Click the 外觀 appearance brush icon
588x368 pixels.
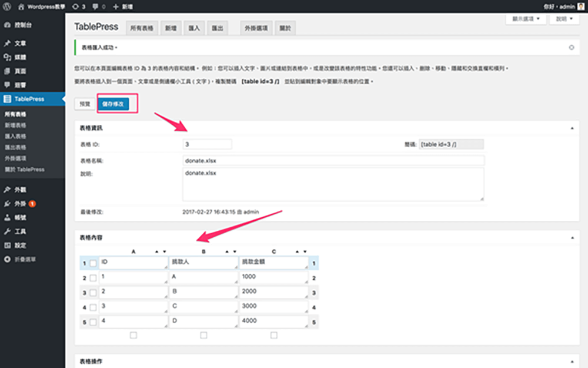[7, 190]
